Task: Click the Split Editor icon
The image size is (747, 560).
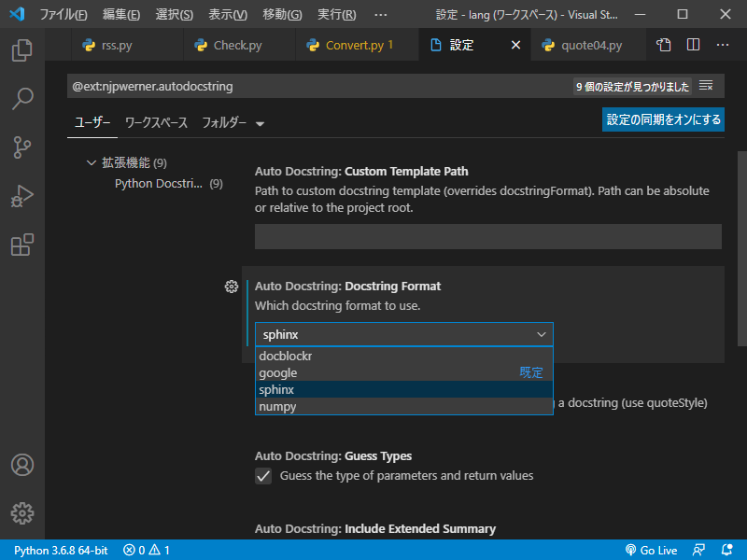Action: point(693,45)
